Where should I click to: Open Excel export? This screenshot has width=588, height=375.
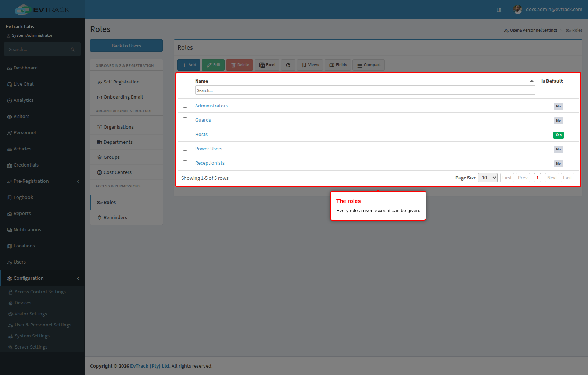pos(267,65)
